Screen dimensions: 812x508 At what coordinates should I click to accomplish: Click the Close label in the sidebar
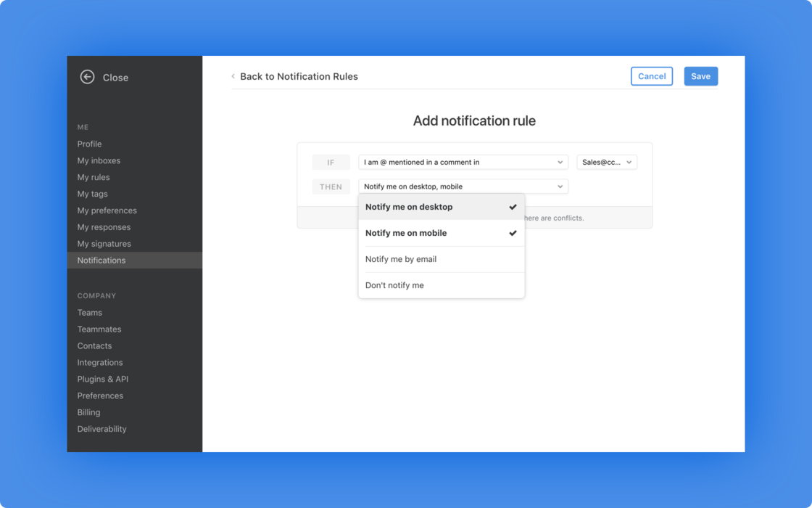click(115, 78)
